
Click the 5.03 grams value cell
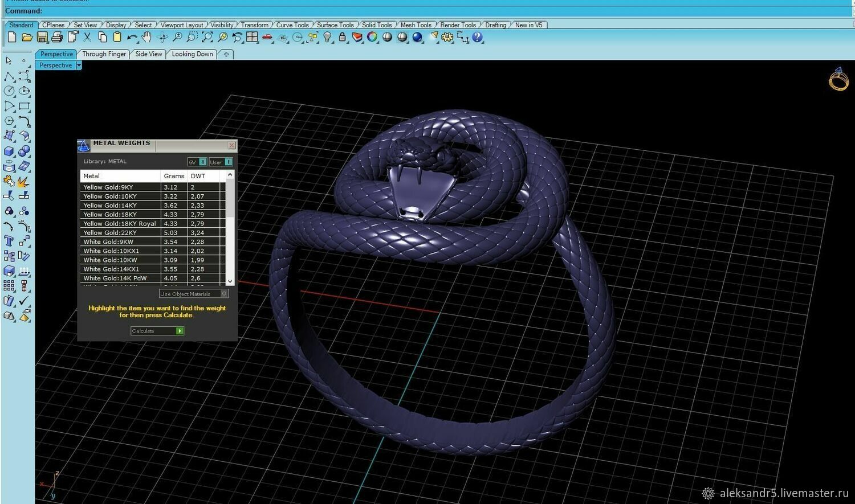point(174,232)
